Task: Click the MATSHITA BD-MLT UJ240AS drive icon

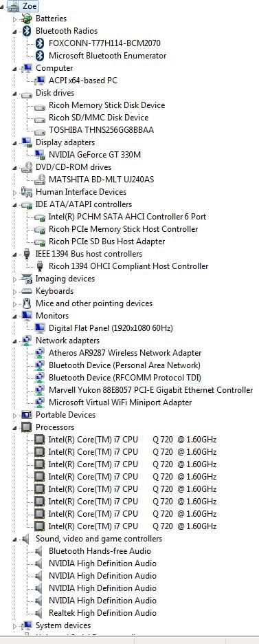Action: tap(40, 180)
